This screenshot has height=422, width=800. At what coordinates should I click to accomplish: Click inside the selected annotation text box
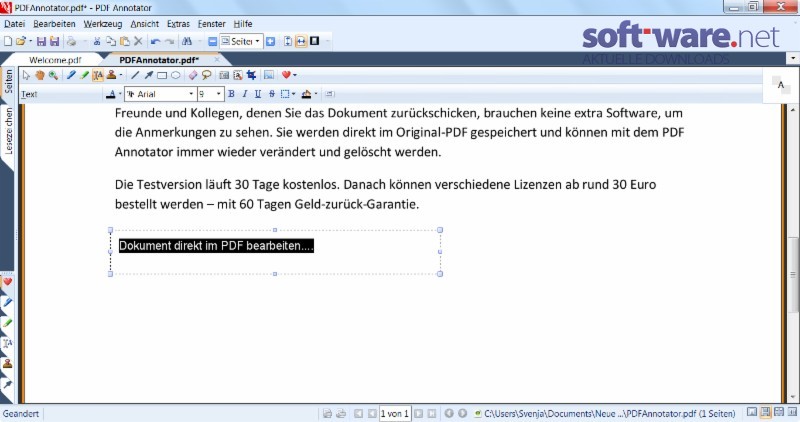[275, 252]
